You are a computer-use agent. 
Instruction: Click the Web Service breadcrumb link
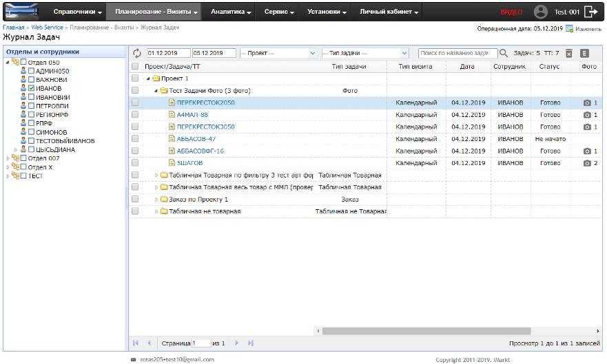click(x=48, y=28)
